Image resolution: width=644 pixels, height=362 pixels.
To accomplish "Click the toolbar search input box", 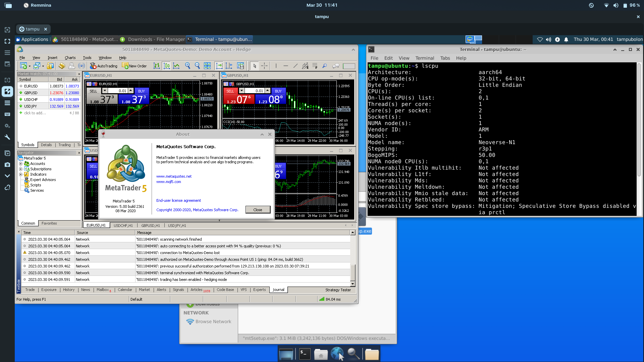I will point(349,66).
